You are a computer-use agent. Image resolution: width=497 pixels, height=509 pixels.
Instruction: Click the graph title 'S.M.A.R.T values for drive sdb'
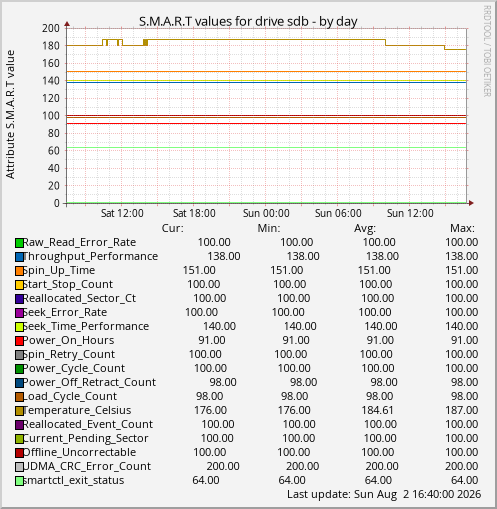pyautogui.click(x=224, y=22)
